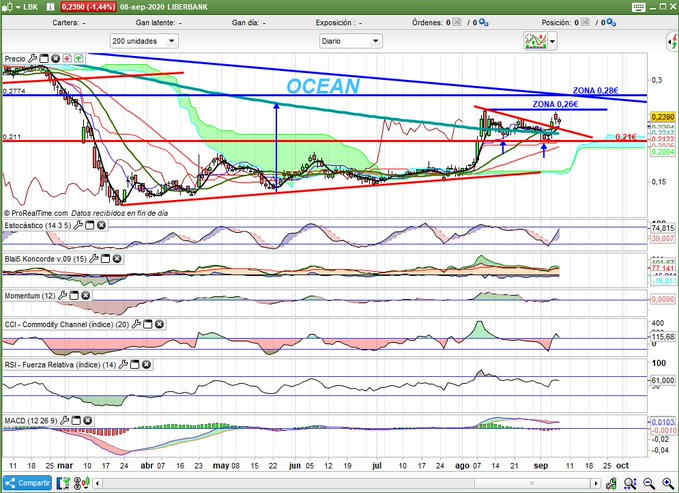Close the MACD indicator panel

tap(87, 420)
